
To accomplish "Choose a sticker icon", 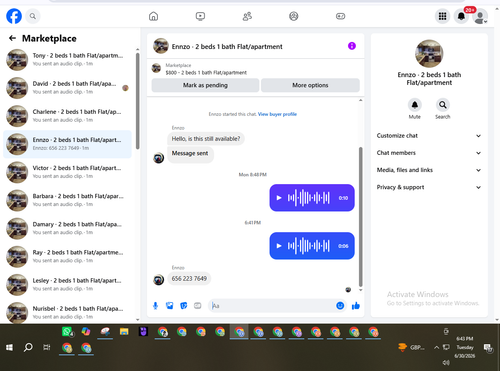I will [184, 306].
